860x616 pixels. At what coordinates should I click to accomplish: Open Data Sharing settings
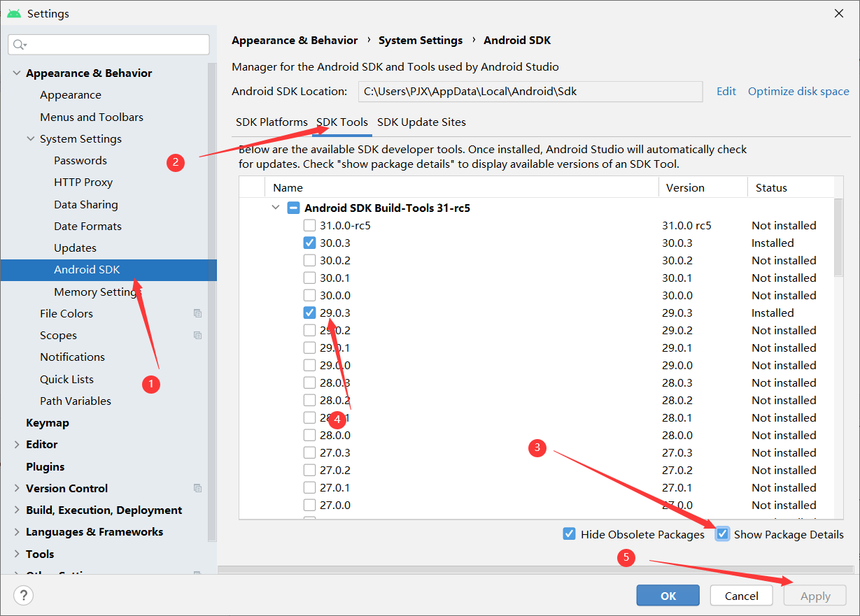pos(86,205)
